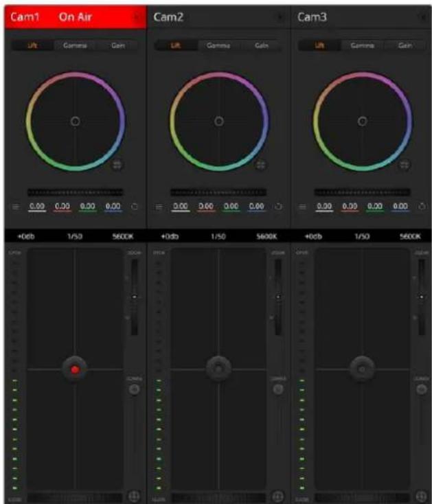
Task: Click Cam2 master wheel strip under color wheel
Action: point(218,192)
